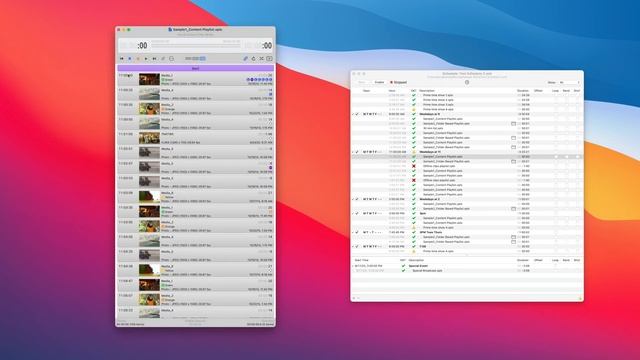The width and height of the screenshot is (640, 360).
Task: Start playback with the play button
Action: (x=146, y=59)
